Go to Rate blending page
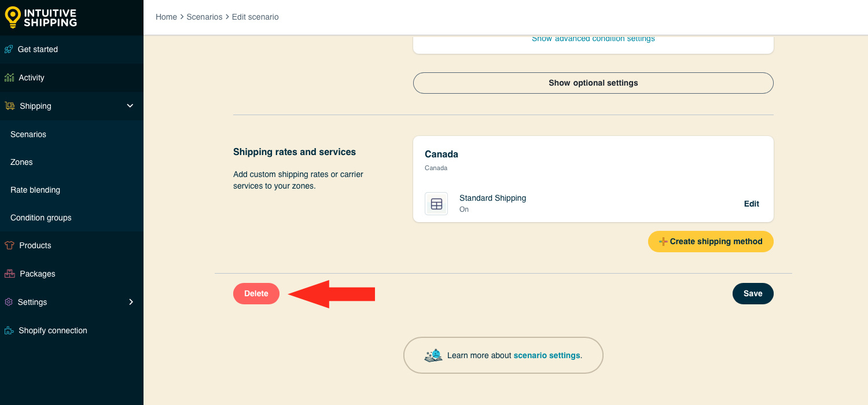 tap(35, 190)
